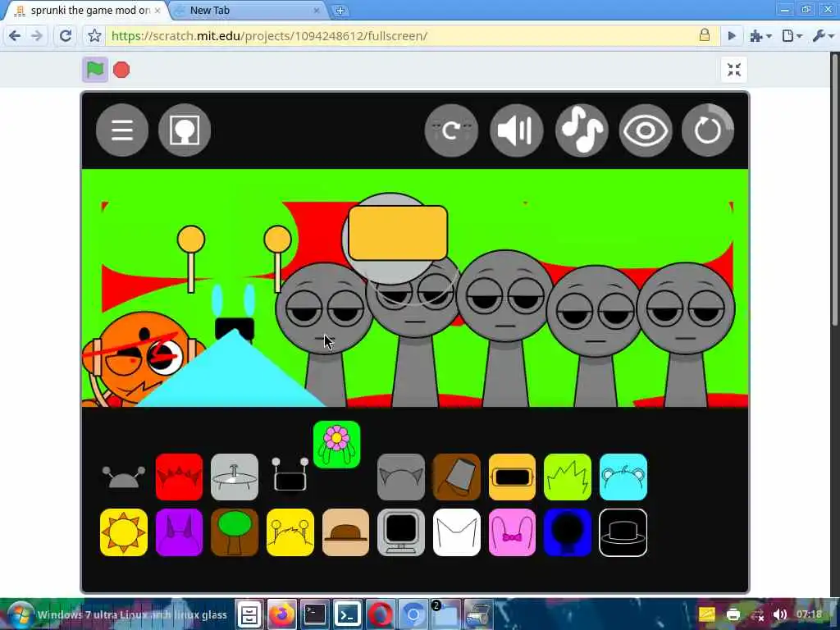
Task: Click the orange rounded rectangle on stage
Action: [x=398, y=234]
